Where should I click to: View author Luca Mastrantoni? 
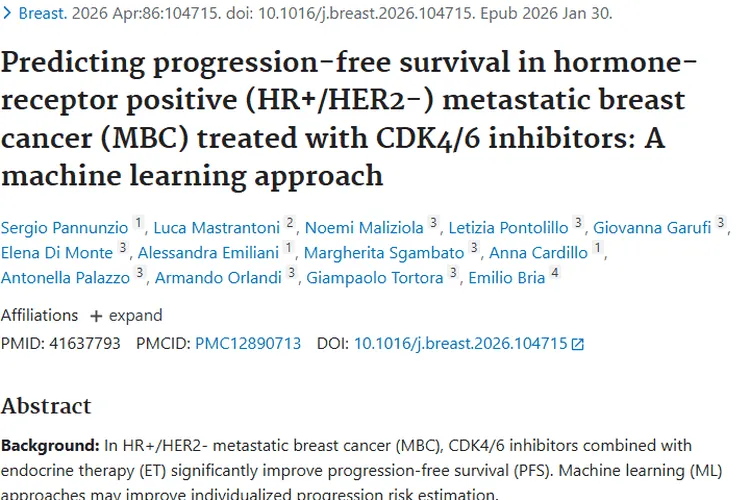[217, 227]
